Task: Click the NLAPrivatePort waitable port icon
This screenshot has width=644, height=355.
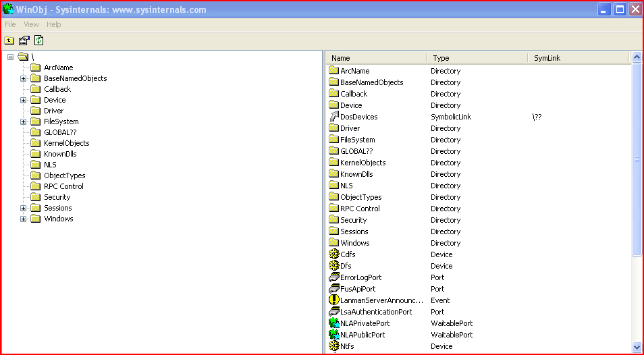Action: [334, 323]
